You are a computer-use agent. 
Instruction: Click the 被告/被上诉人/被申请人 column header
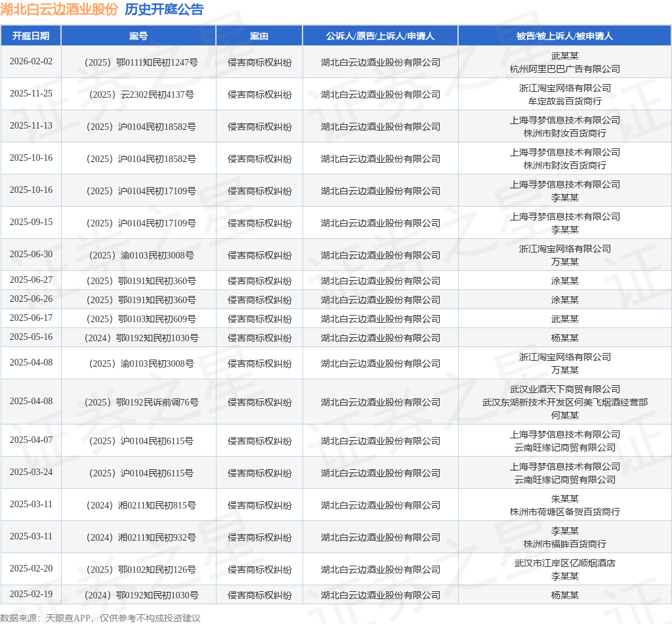(x=564, y=36)
